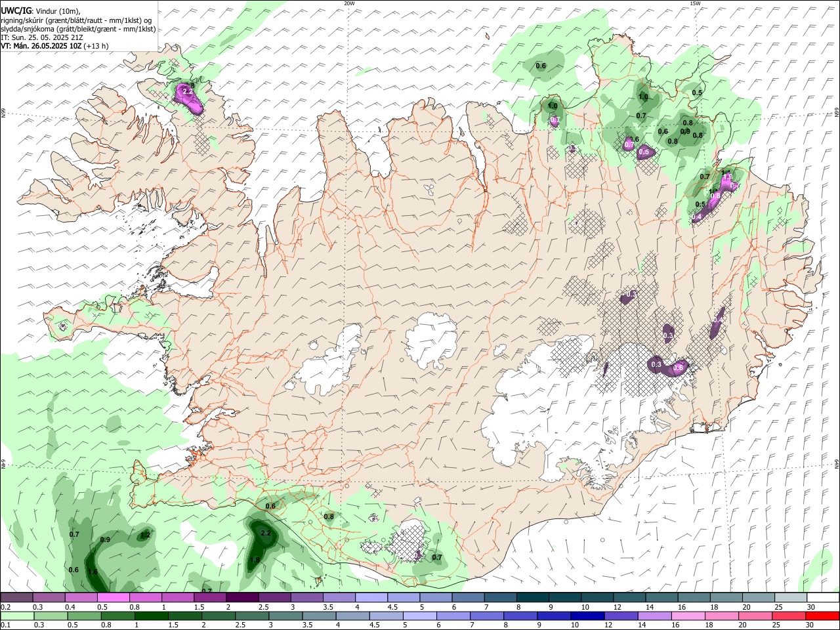Select the violet rain swatch labeled 12
This screenshot has height=630, width=840.
(x=621, y=616)
